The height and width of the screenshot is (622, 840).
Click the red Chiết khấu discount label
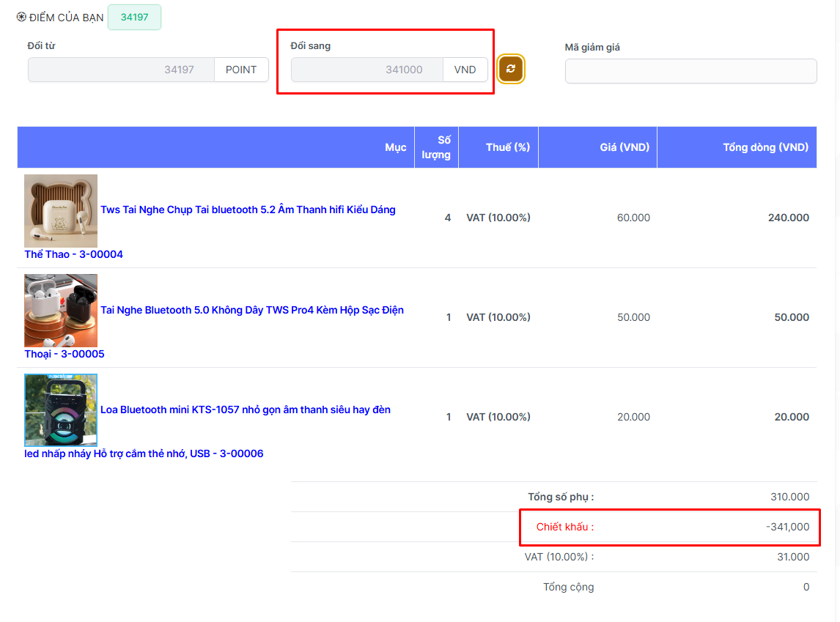click(x=564, y=527)
